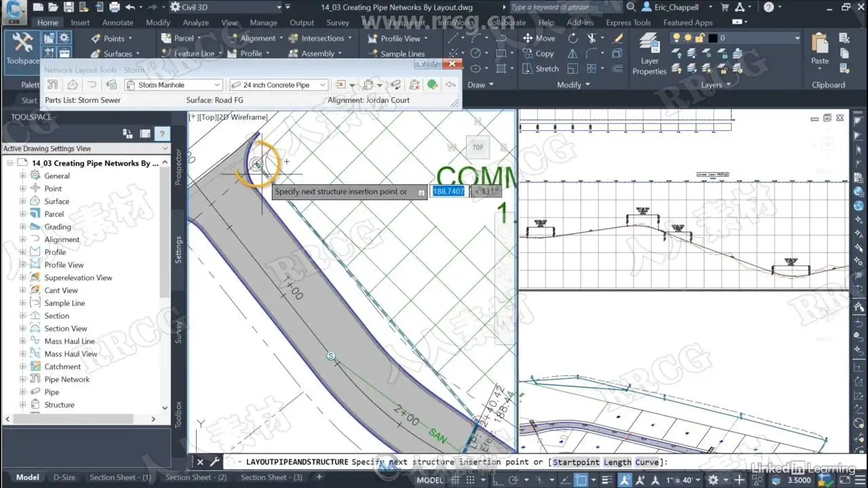Click Curve option in command line
Screen dimensions: 868x488
pyautogui.click(x=647, y=462)
